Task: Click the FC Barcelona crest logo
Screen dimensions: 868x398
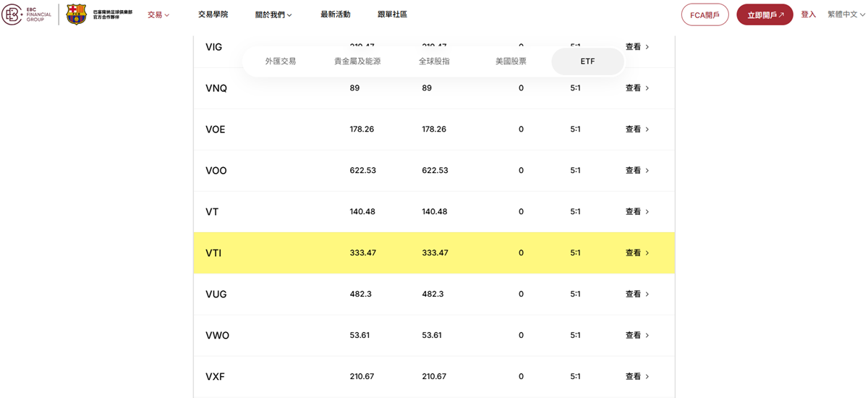Action: click(76, 14)
